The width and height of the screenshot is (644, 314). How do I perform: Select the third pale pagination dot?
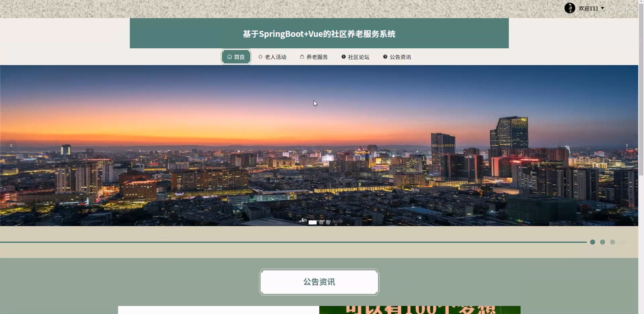[x=612, y=242]
